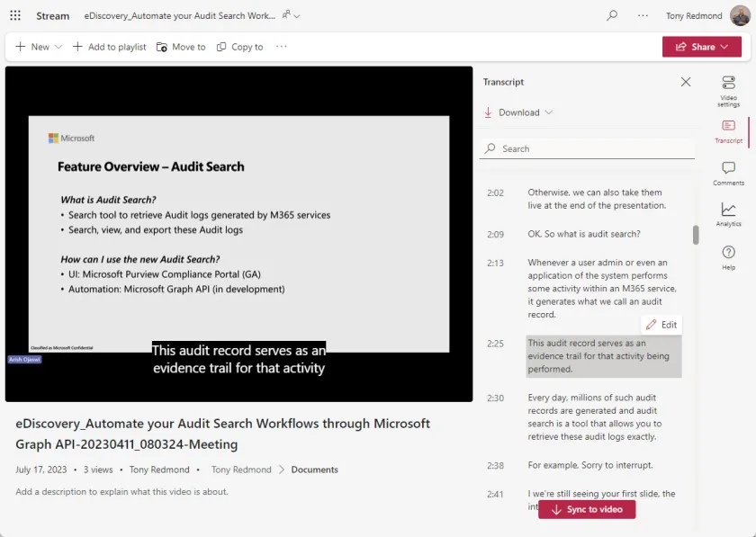The width and height of the screenshot is (756, 537).
Task: Click Tony Redmond profile avatar
Action: [740, 15]
